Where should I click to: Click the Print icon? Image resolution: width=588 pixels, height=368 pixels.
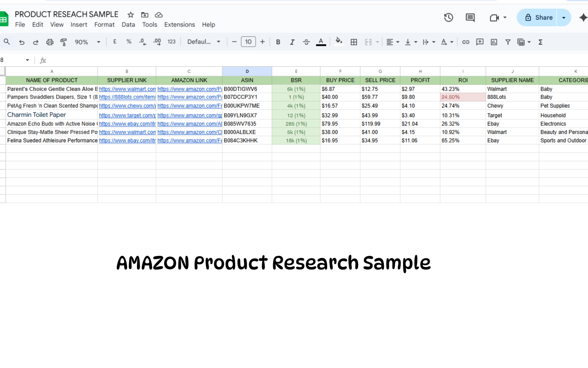(50, 42)
